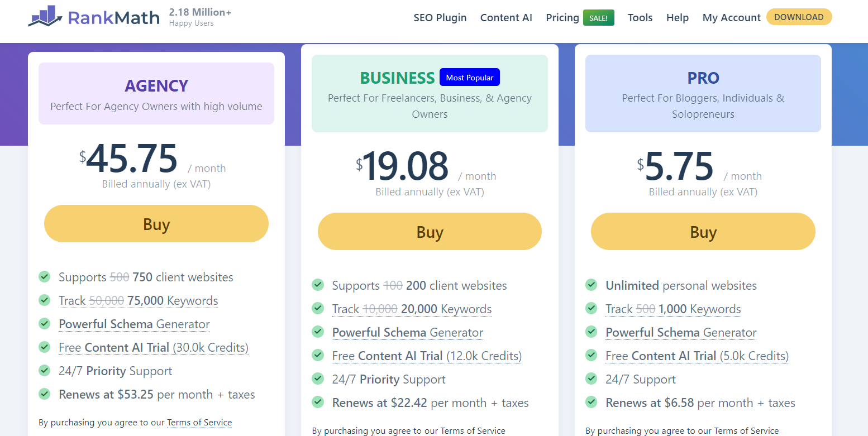
Task: Click checkmark beside Business 24/7 Priority Support
Action: click(318, 378)
